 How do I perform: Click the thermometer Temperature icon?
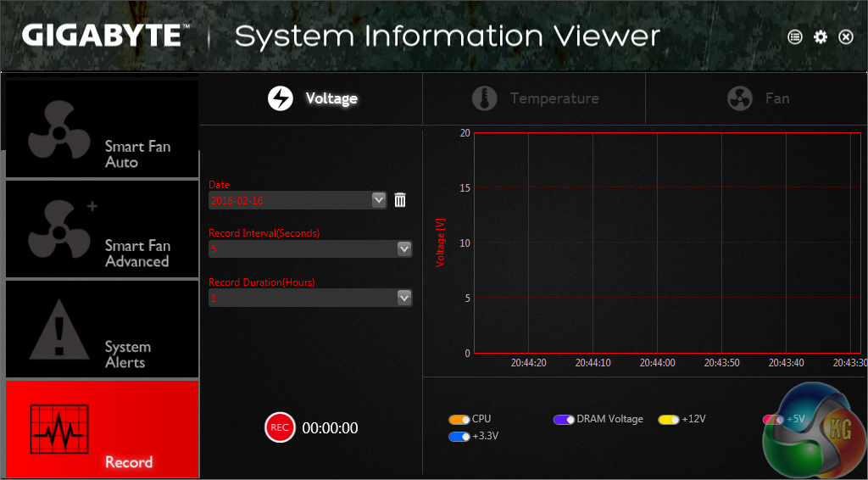[484, 98]
